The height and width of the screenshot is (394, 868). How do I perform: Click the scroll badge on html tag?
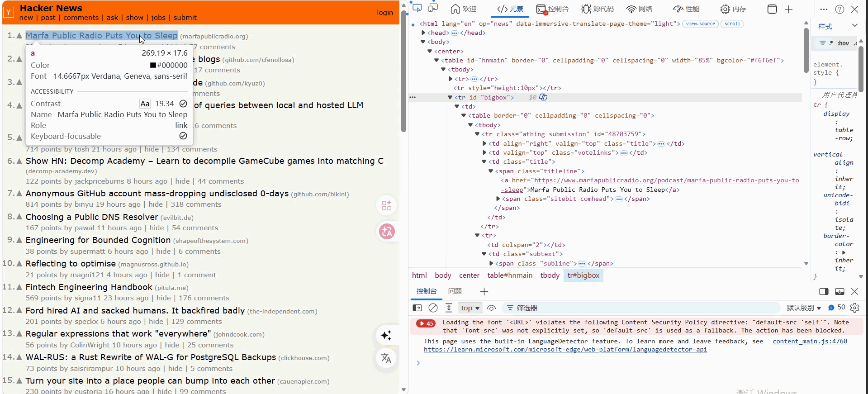(732, 24)
